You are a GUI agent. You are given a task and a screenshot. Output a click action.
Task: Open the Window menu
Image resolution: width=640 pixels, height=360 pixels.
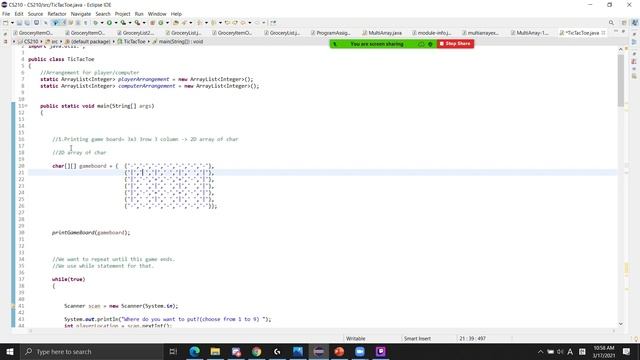(157, 14)
